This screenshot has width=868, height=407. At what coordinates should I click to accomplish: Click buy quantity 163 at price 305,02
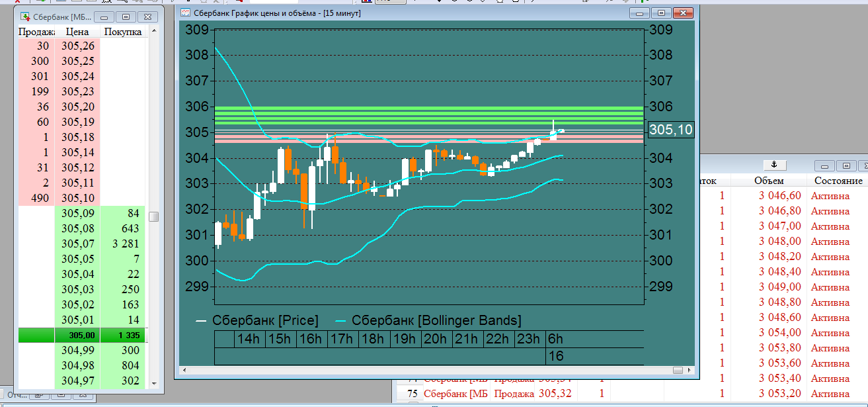(x=124, y=304)
